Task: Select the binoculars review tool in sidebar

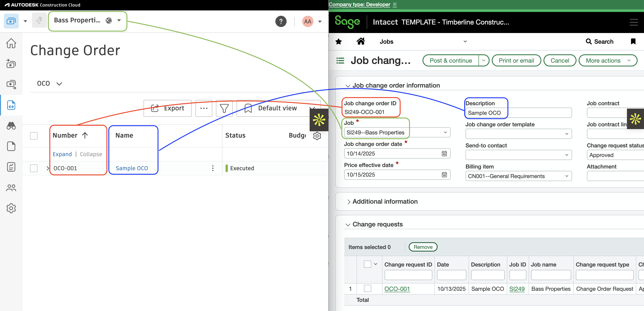Action: 11,126
